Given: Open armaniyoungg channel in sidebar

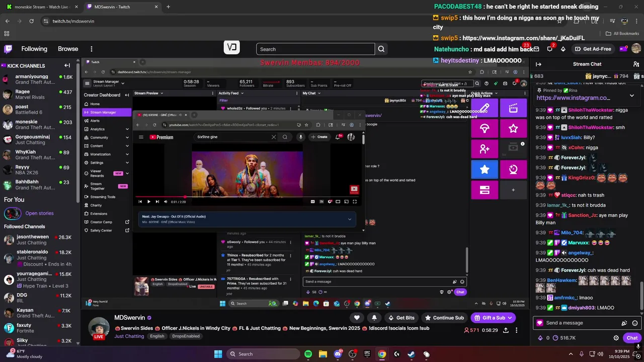Looking at the screenshot, I should [38, 79].
